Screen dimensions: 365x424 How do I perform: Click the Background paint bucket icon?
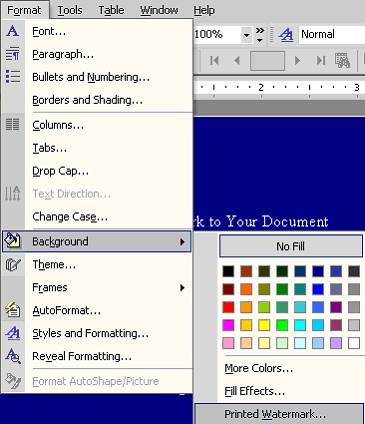coord(13,240)
